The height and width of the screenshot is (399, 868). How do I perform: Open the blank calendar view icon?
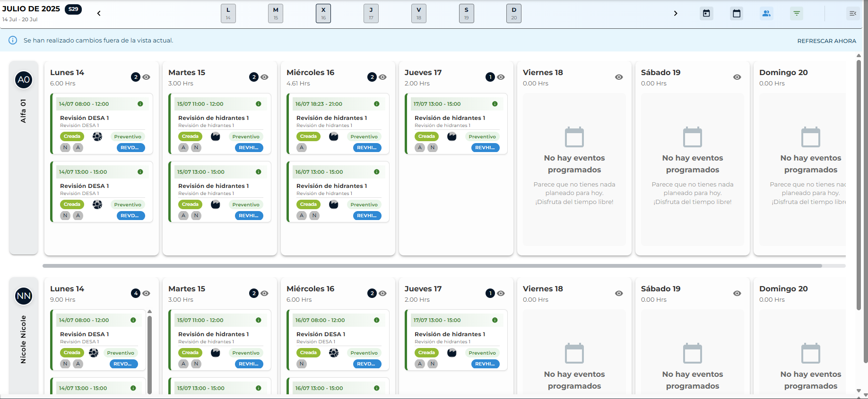(x=737, y=13)
